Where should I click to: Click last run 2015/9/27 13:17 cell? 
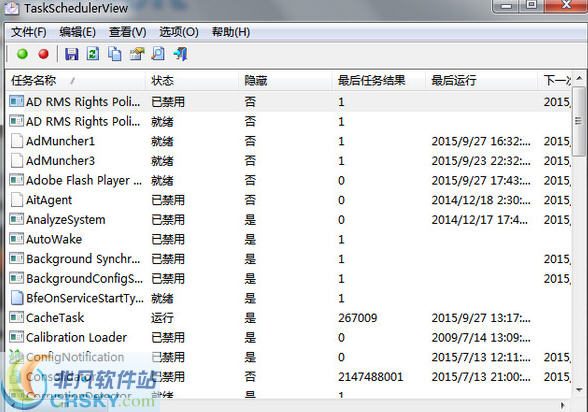pyautogui.click(x=481, y=318)
